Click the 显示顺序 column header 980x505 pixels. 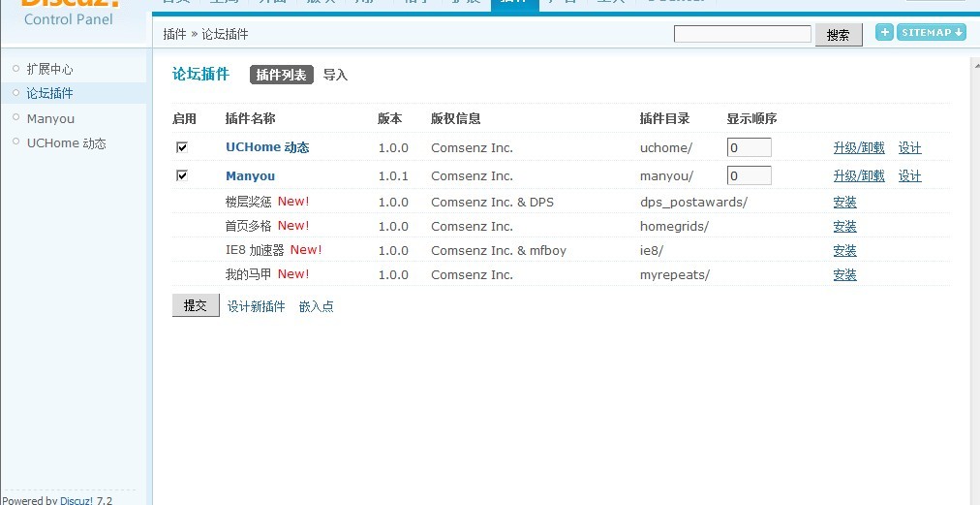pos(751,118)
